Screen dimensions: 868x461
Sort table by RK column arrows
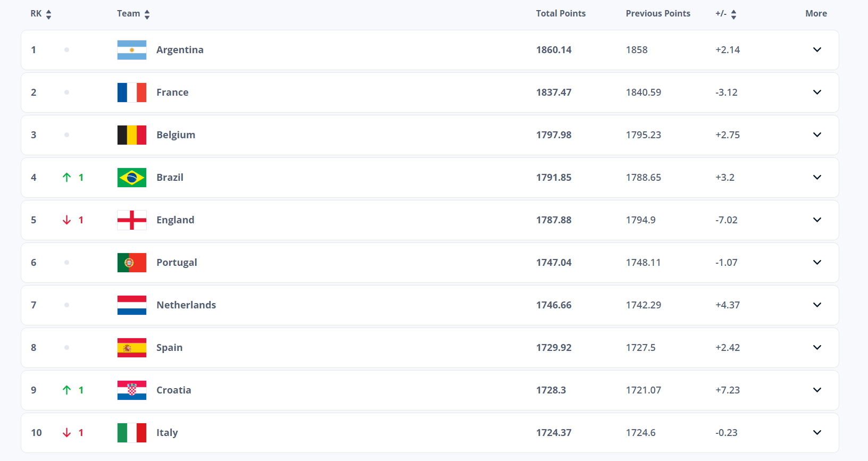coord(48,14)
